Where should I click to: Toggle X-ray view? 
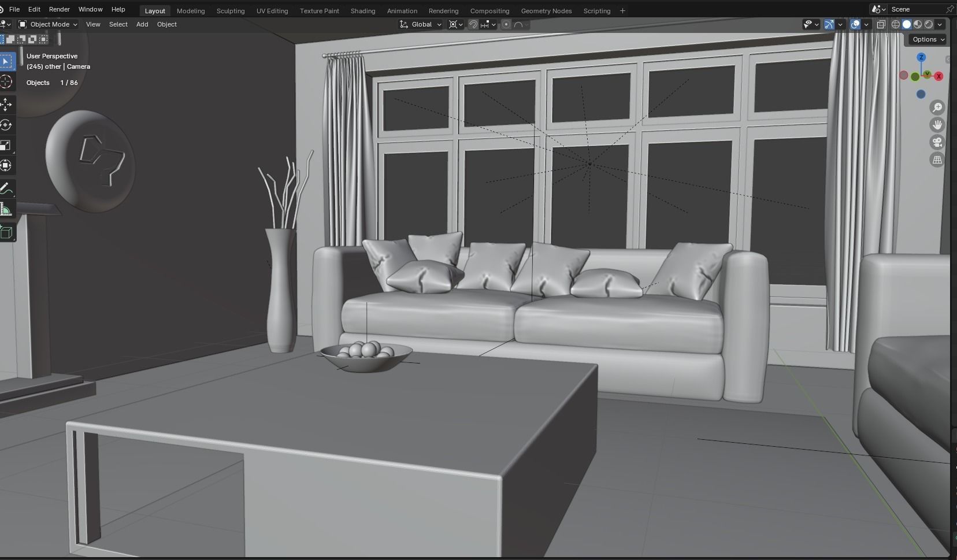click(x=881, y=24)
